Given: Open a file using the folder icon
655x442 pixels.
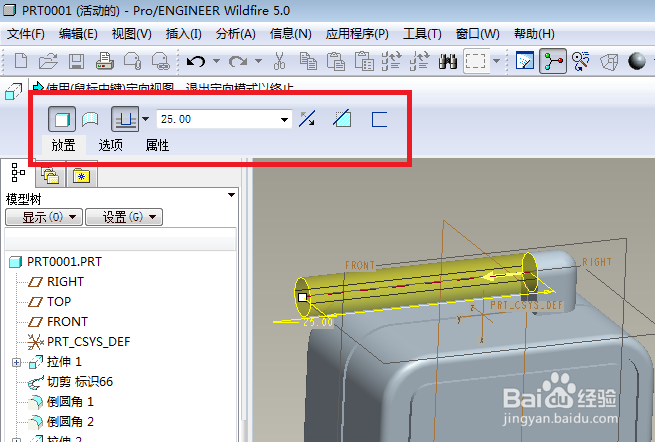Looking at the screenshot, I should tap(48, 61).
